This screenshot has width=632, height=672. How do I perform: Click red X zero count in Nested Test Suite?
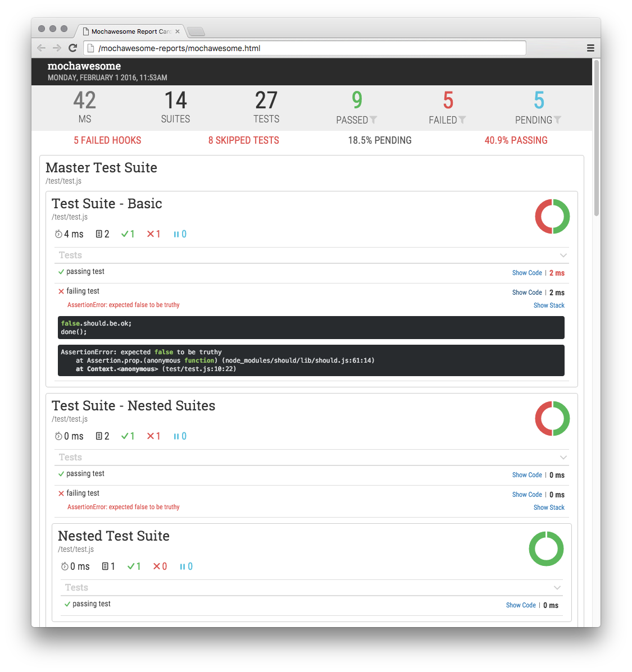click(x=160, y=566)
